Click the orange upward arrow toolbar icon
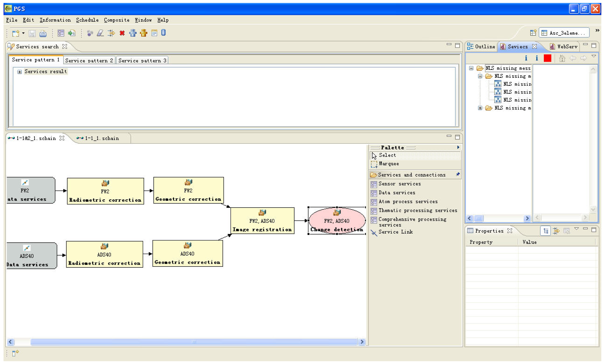The height and width of the screenshot is (364, 605). coord(144,33)
